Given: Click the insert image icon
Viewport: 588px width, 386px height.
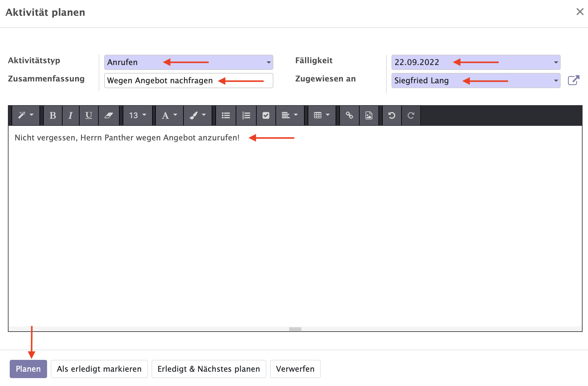Looking at the screenshot, I should click(369, 115).
